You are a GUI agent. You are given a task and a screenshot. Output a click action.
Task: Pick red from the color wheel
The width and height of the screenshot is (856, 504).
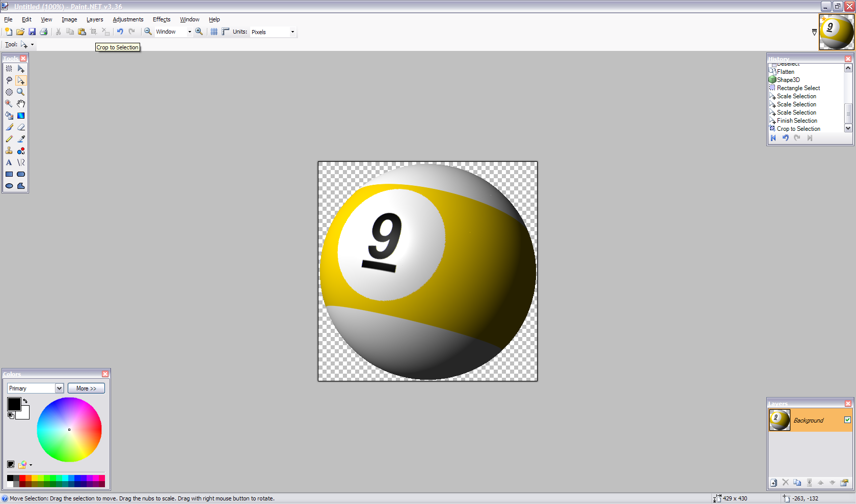[100, 430]
